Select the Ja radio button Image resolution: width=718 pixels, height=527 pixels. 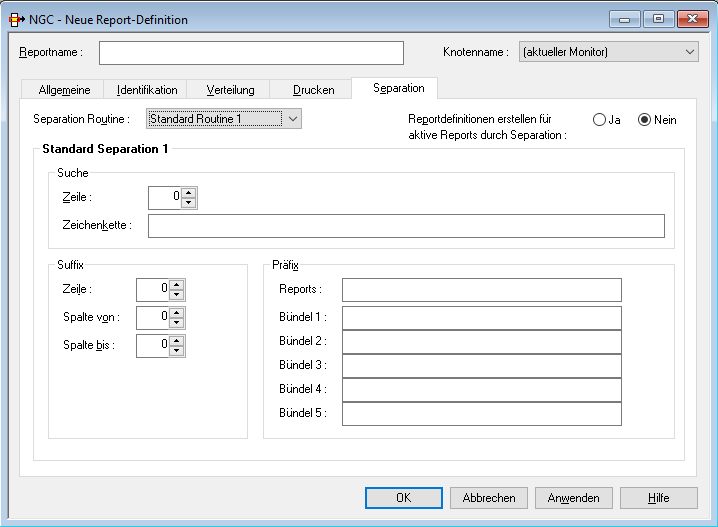coord(600,120)
